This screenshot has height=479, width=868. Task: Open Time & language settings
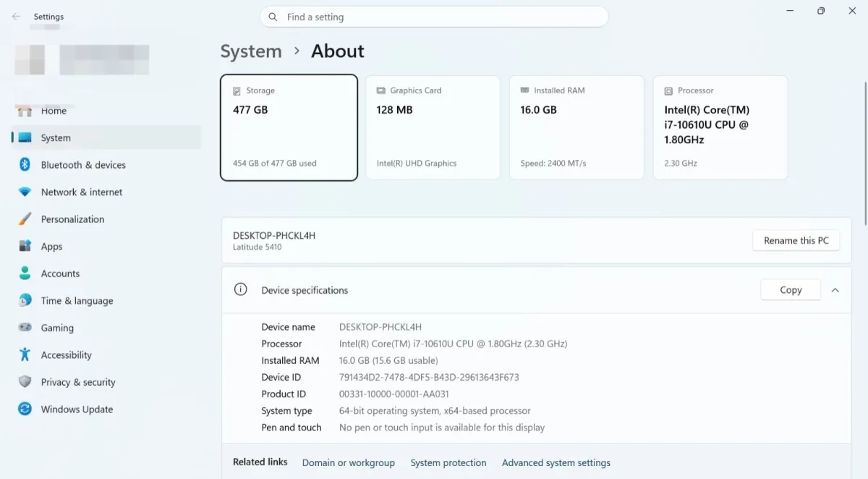[106, 300]
